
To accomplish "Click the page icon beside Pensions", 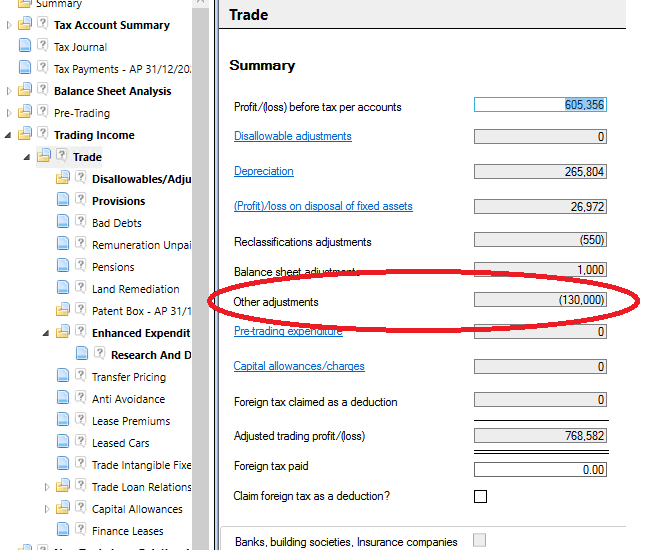I will pyautogui.click(x=63, y=265).
